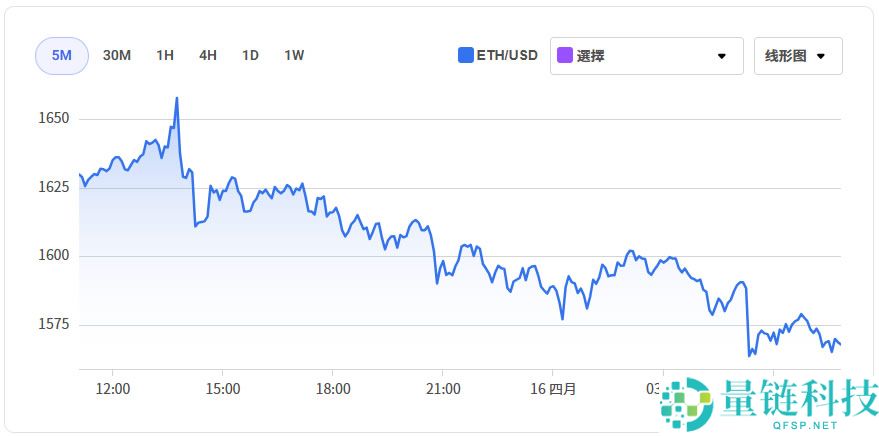Click the price line's highest peak

[x=177, y=98]
